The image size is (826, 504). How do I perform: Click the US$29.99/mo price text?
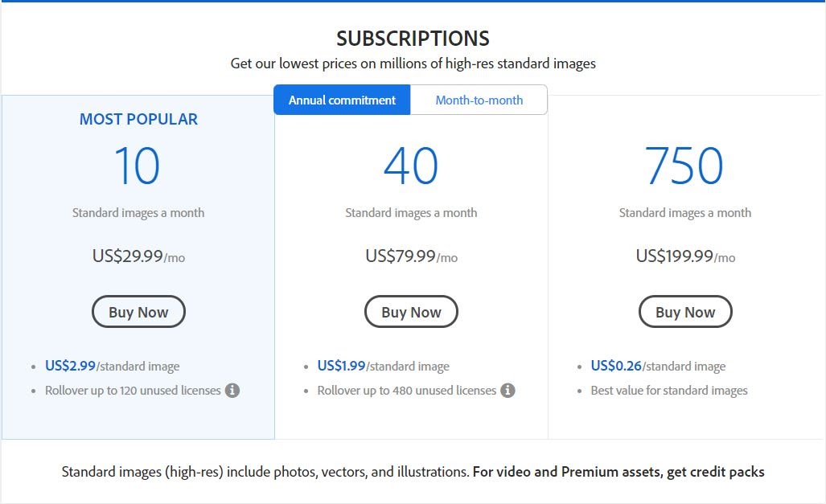click(x=138, y=256)
